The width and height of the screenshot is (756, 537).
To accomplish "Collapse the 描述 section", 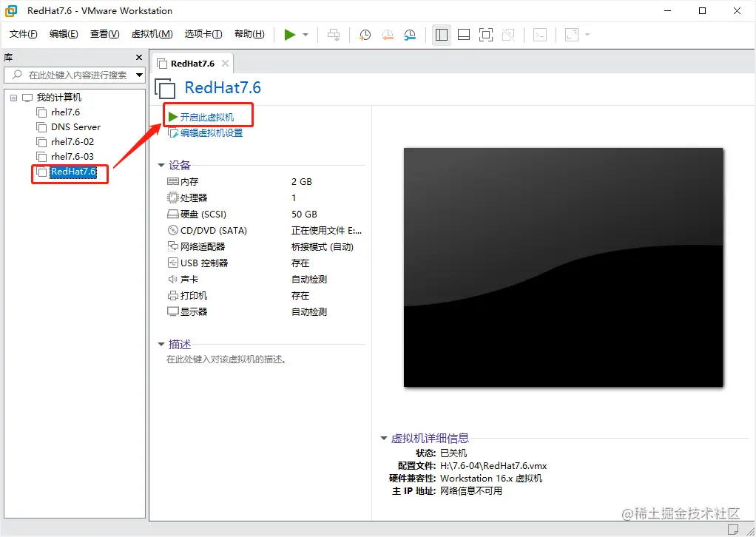I will coord(161,344).
